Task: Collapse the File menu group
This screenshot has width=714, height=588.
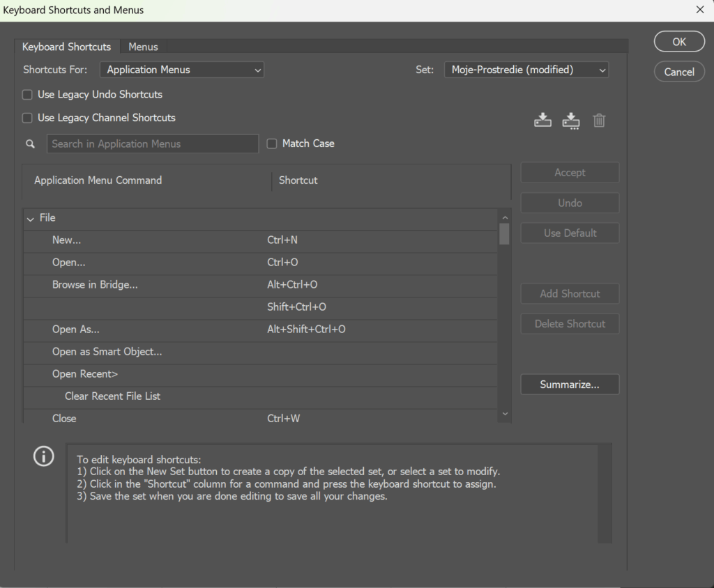Action: tap(30, 219)
